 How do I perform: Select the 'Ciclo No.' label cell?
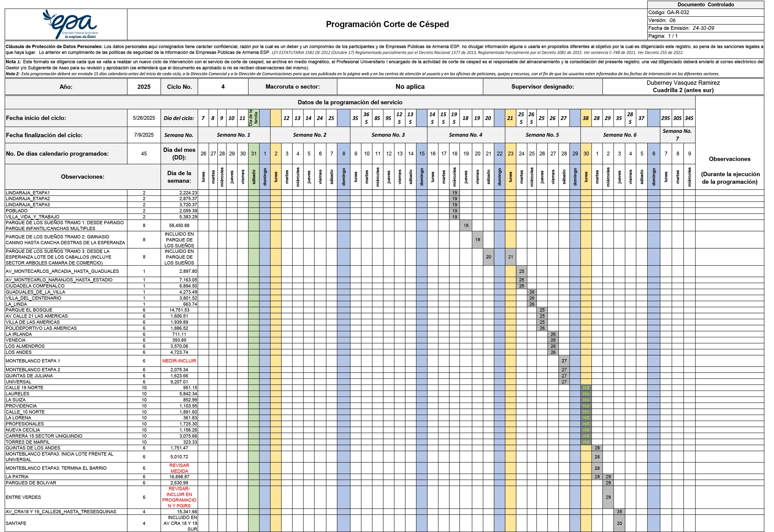[x=179, y=87]
